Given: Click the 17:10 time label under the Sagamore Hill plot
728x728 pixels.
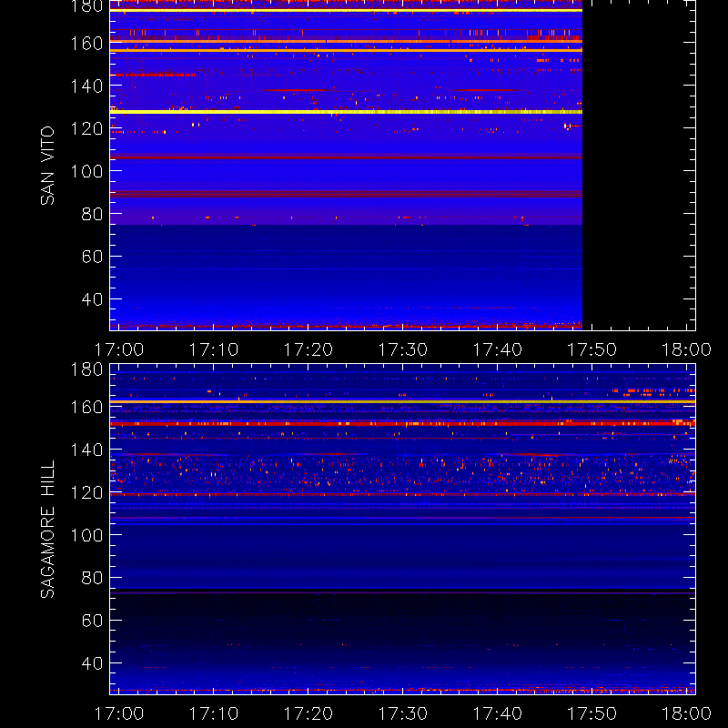Looking at the screenshot, I should (214, 713).
